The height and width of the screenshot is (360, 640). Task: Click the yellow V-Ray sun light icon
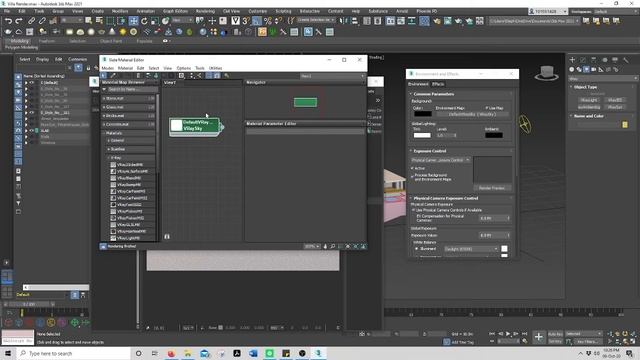123,32
